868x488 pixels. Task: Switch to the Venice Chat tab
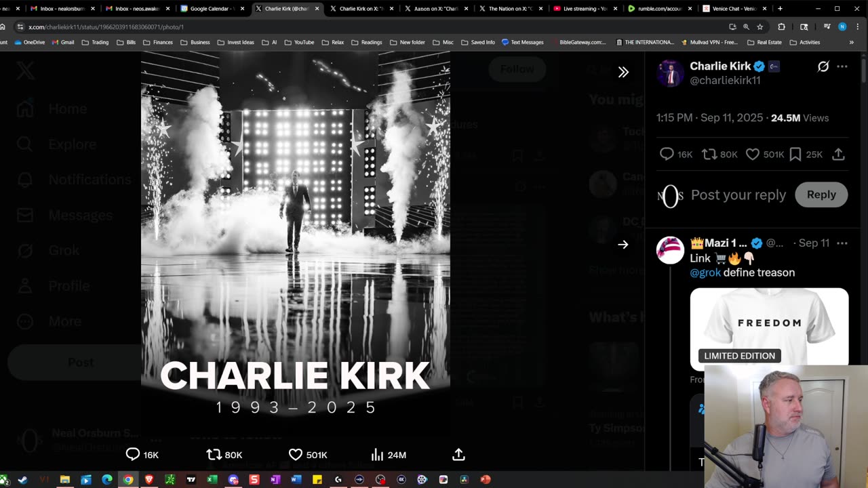pos(733,9)
